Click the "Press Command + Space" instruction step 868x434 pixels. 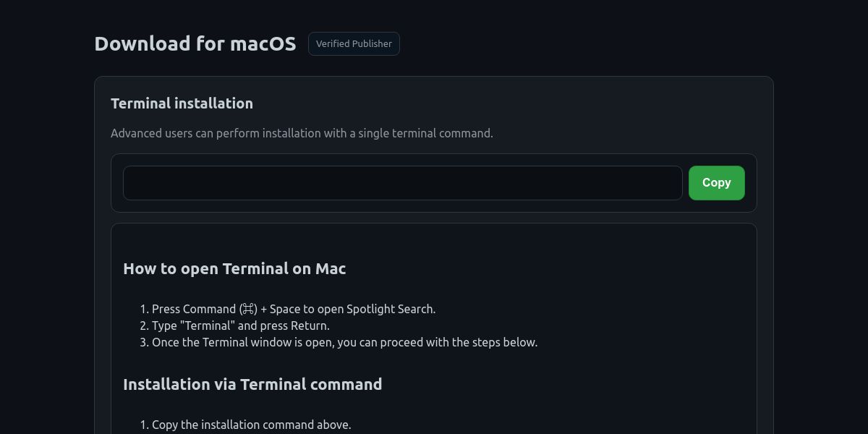tap(293, 309)
